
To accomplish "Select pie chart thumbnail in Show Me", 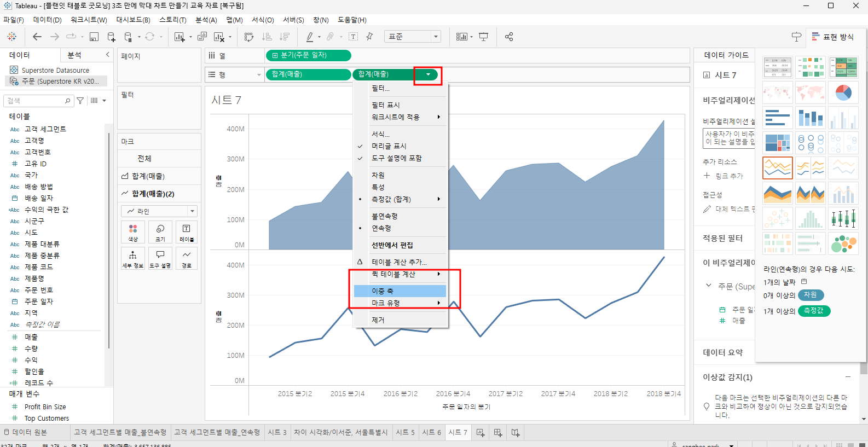I will tap(843, 92).
